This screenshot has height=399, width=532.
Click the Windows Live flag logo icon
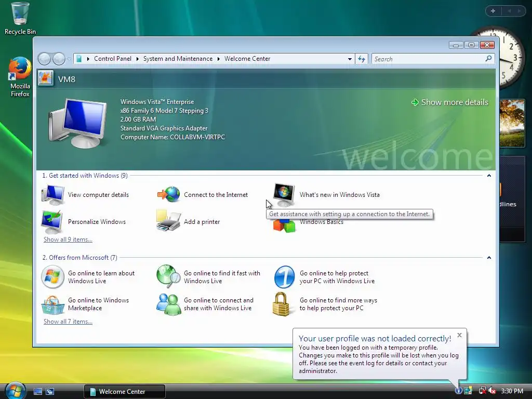(x=52, y=277)
